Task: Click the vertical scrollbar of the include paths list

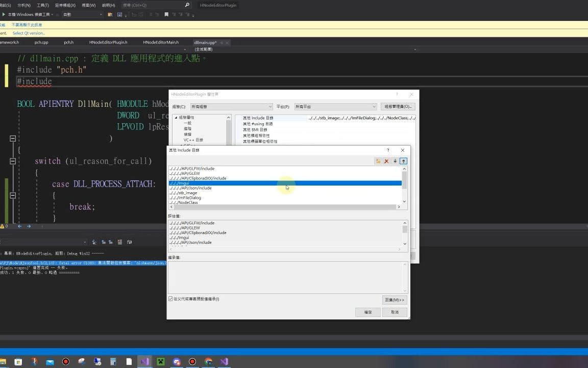Action: 404,185
